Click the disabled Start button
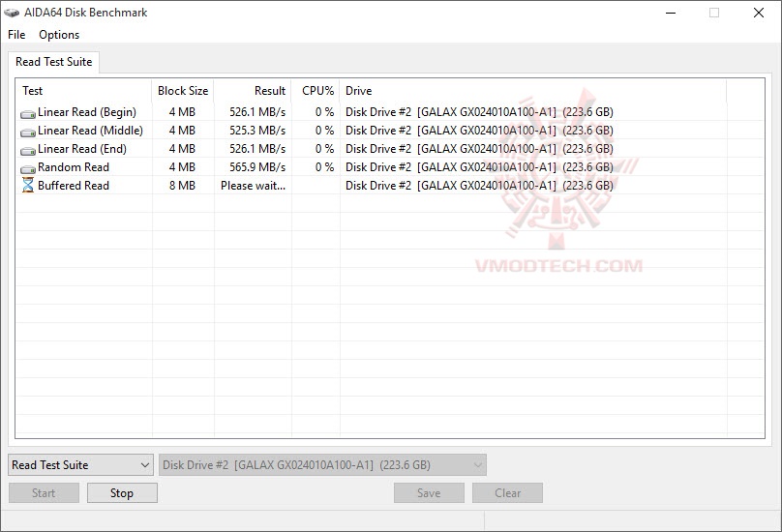 [44, 493]
